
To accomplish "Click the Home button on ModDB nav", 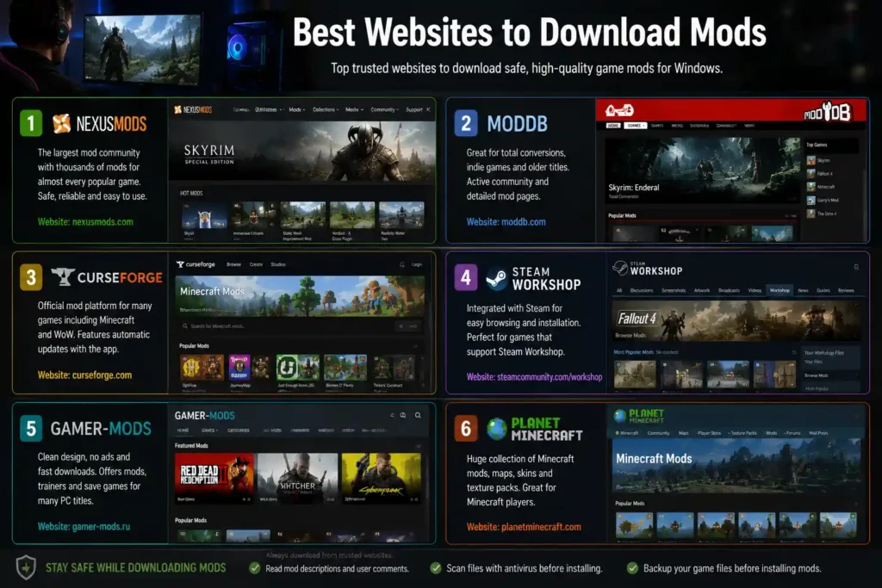I will (613, 126).
